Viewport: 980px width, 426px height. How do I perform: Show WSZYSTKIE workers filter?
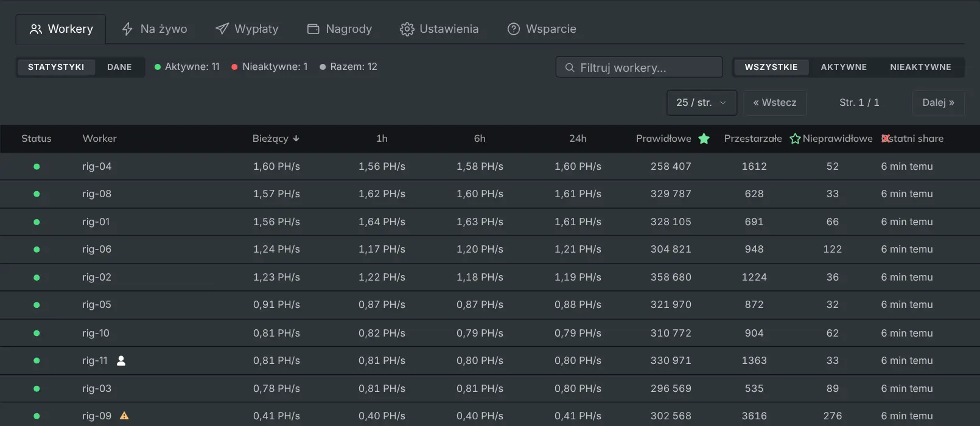(771, 67)
